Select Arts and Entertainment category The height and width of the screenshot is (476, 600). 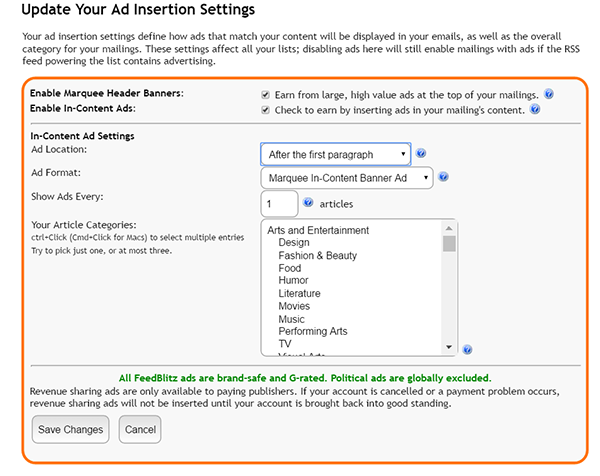coord(318,230)
